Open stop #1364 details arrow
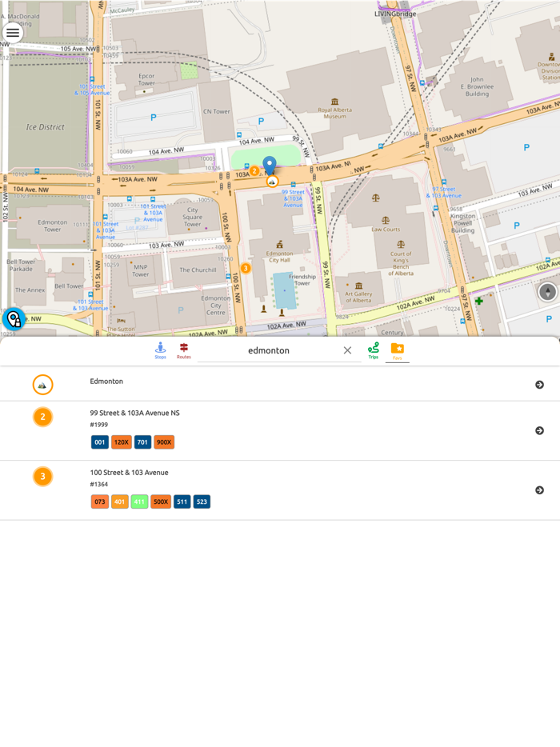This screenshot has height=747, width=560. point(539,490)
